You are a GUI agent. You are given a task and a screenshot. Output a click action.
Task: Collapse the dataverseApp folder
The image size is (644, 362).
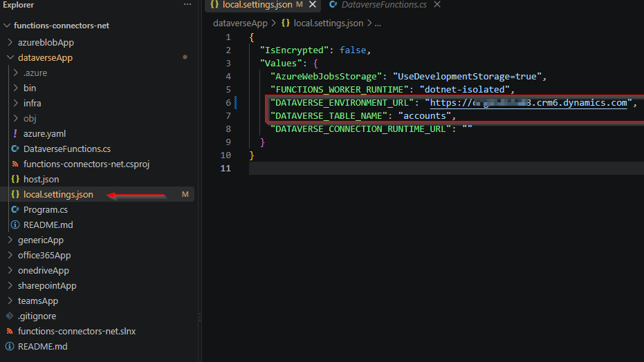(x=10, y=57)
